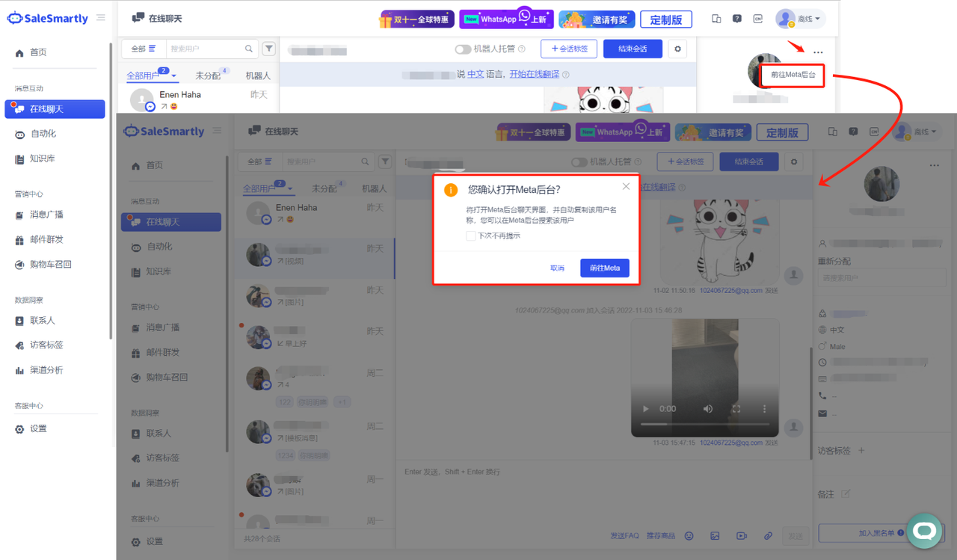Click the help icon beside 开始在线翻译 in top window
The width and height of the screenshot is (957, 560).
point(566,74)
